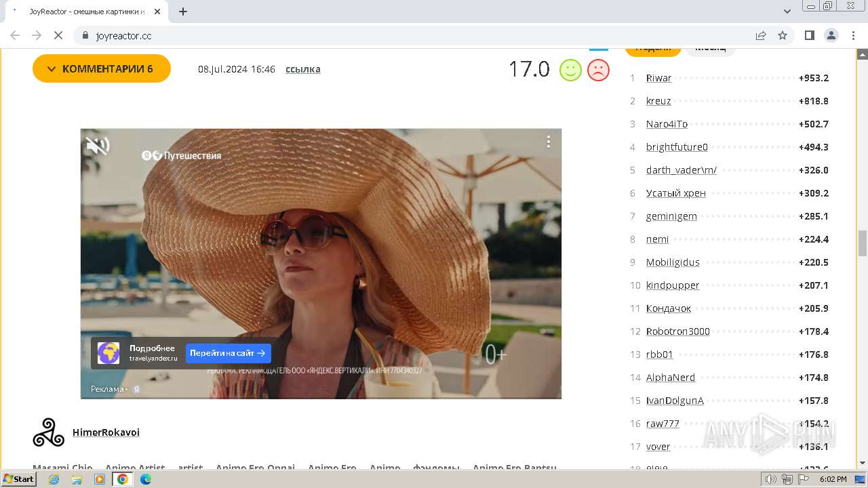This screenshot has height=488, width=868.
Task: Click the 08.Jul.2024 16:46 post date
Action: click(x=237, y=69)
